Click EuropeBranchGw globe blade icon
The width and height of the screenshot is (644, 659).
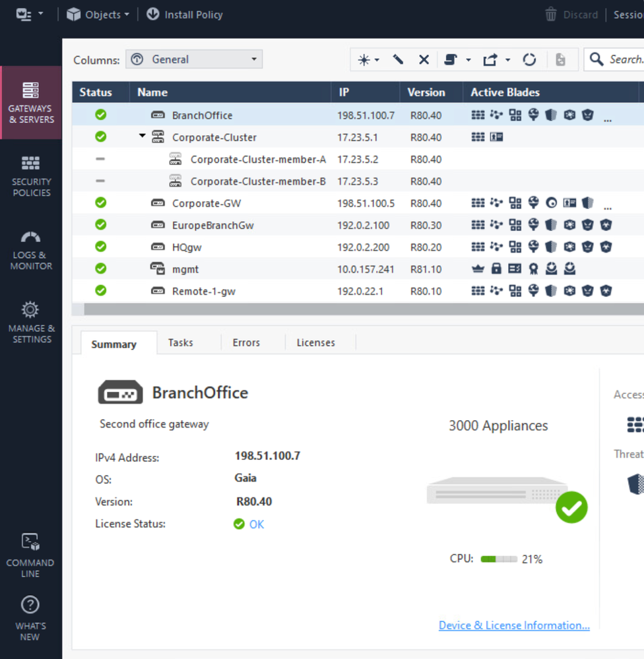click(x=533, y=224)
